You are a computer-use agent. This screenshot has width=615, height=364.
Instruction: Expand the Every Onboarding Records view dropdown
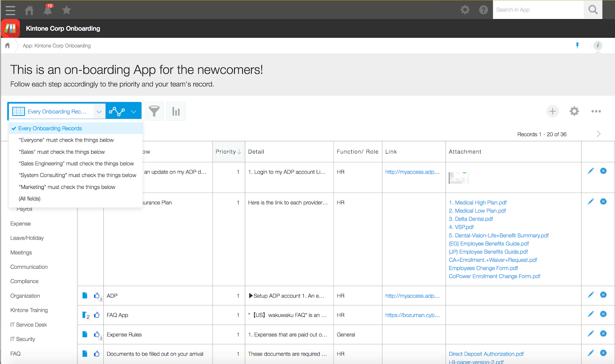[x=99, y=111]
